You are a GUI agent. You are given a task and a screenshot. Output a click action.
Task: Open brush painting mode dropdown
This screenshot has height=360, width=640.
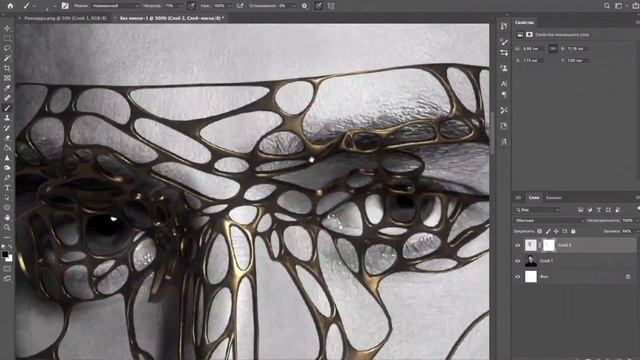pyautogui.click(x=116, y=6)
